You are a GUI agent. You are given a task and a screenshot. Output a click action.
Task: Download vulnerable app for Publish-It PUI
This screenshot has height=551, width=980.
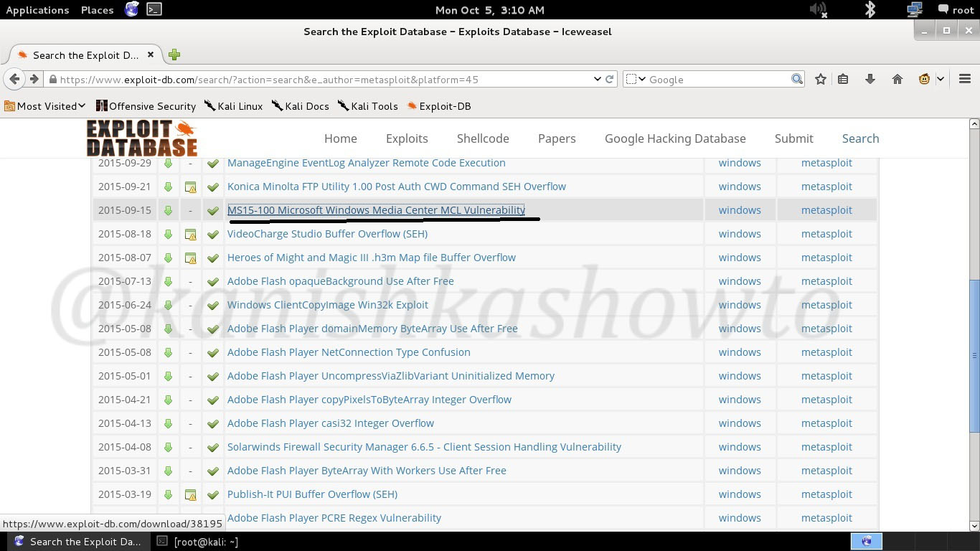pyautogui.click(x=190, y=495)
